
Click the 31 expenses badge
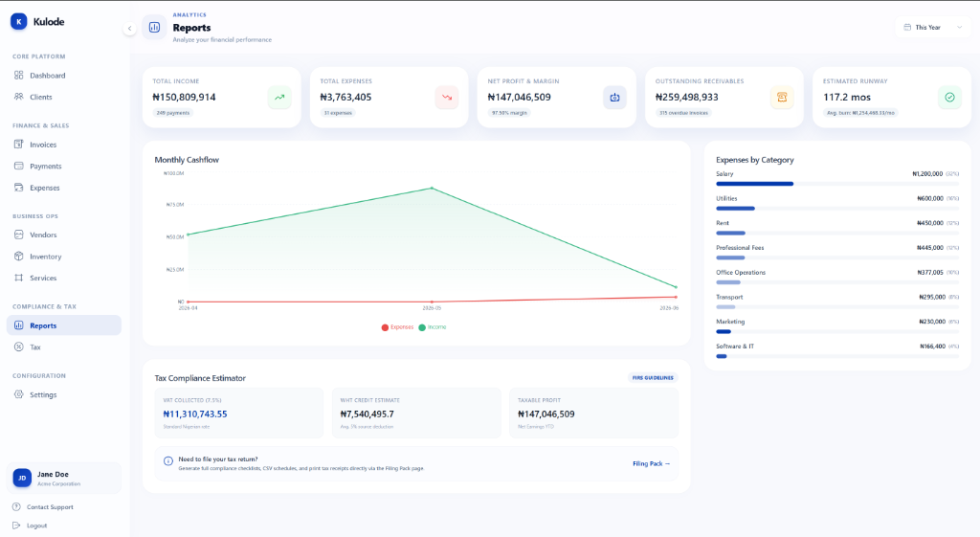(338, 113)
